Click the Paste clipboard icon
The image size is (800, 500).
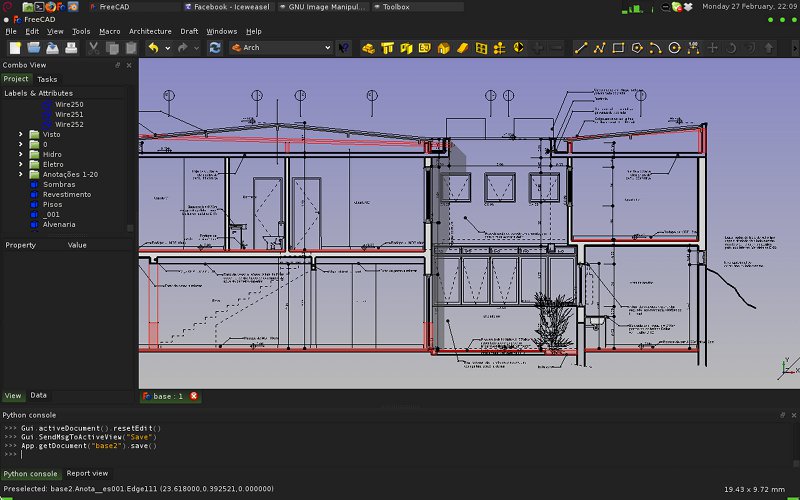(x=131, y=48)
